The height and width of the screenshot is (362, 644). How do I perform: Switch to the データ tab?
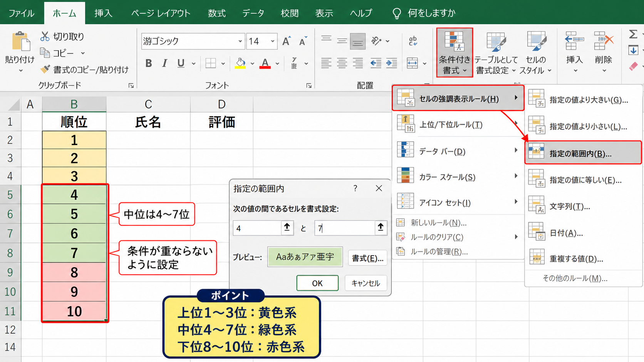253,13
